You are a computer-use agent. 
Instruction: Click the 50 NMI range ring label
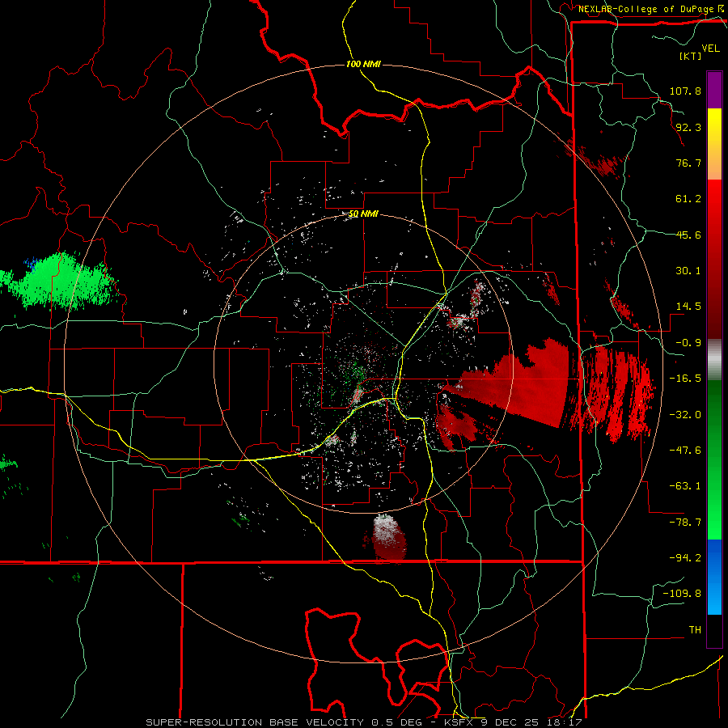363,214
